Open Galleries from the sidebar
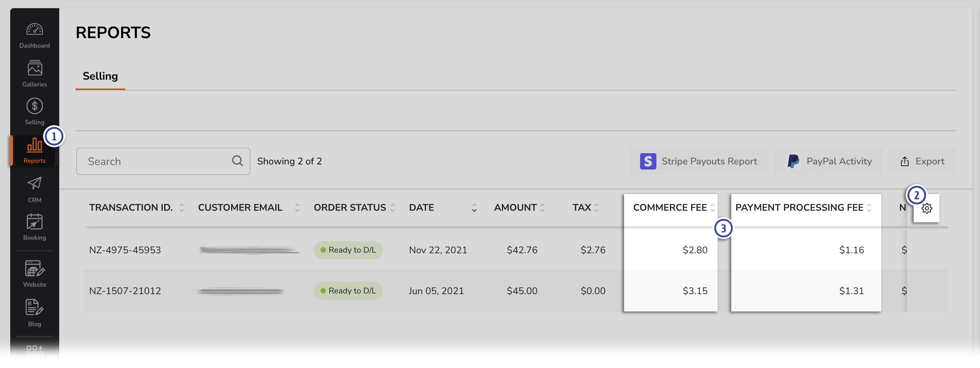Viewport: 980px width, 368px height. pos(35,68)
